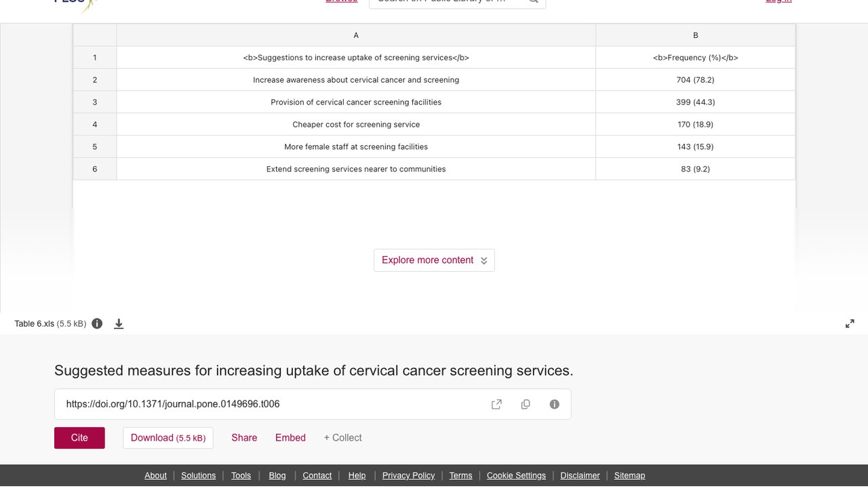This screenshot has height=488, width=868.
Task: Click the Download (5.5 kB) button
Action: [x=168, y=438]
